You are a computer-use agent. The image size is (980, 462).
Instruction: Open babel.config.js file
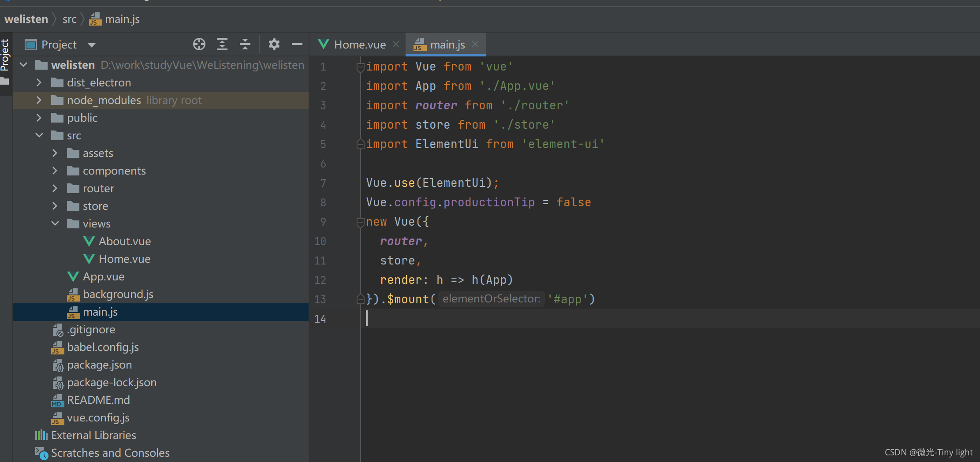(103, 347)
